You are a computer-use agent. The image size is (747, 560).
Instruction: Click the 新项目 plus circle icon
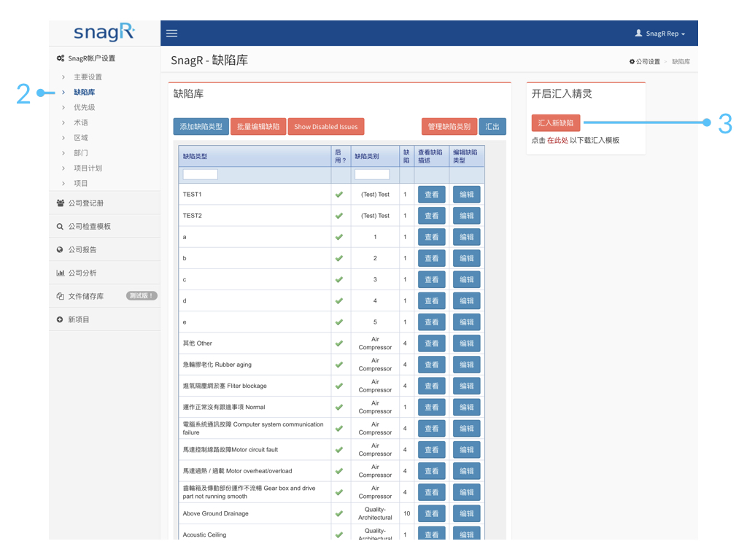click(x=60, y=319)
